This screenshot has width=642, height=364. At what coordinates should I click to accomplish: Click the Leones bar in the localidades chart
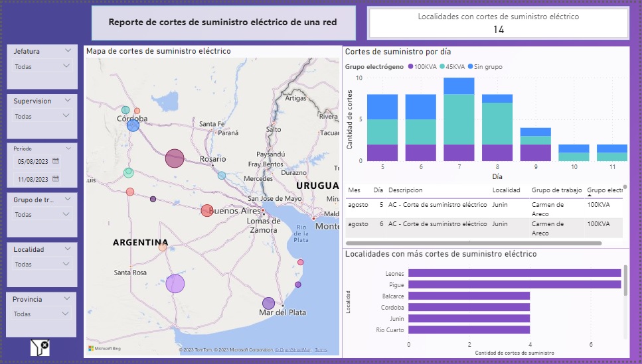click(x=515, y=273)
